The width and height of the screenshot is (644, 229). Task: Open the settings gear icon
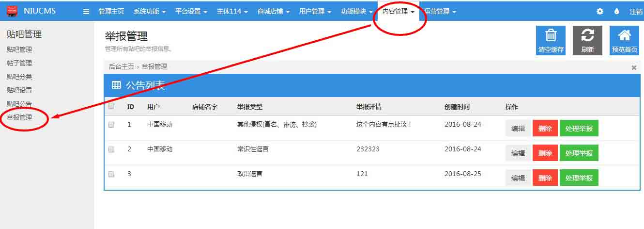(x=600, y=12)
